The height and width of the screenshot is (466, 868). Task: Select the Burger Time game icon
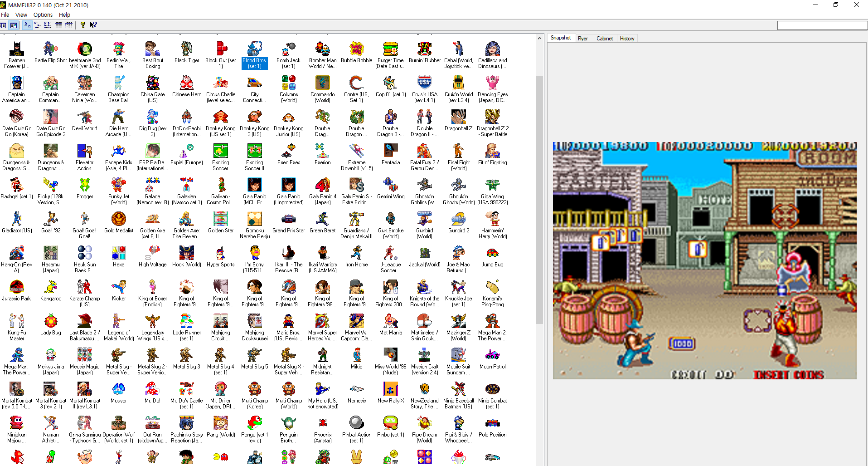(x=391, y=49)
